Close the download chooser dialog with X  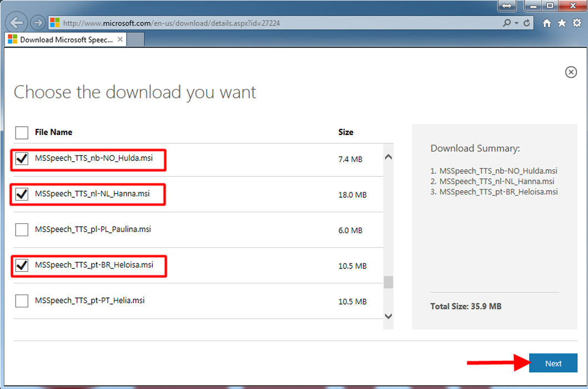click(x=571, y=72)
